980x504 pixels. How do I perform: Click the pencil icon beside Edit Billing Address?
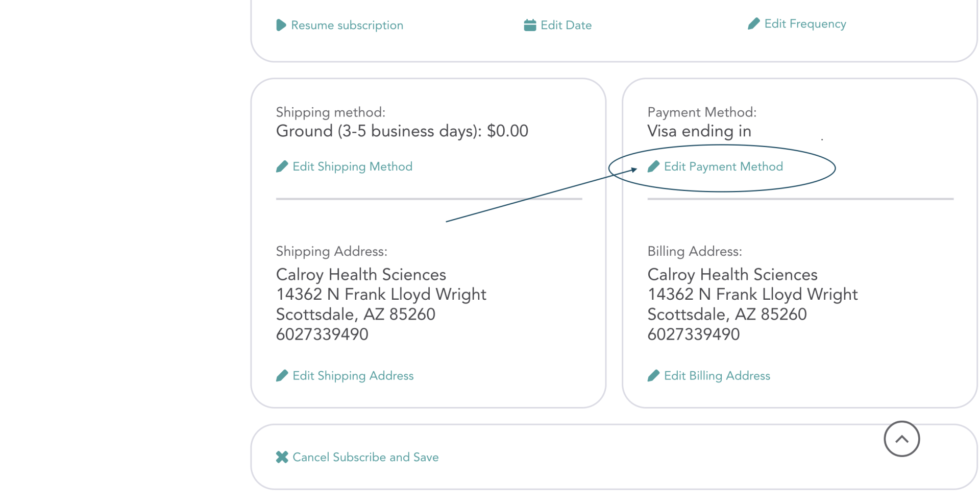pos(653,376)
